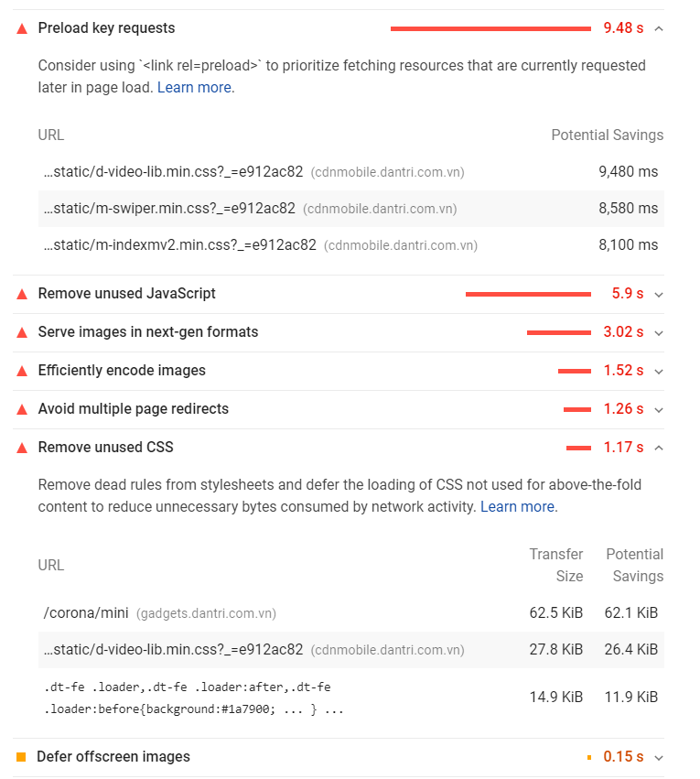The width and height of the screenshot is (700, 779).
Task: Expand the Remove unused JavaScript audit
Action: coord(659,294)
